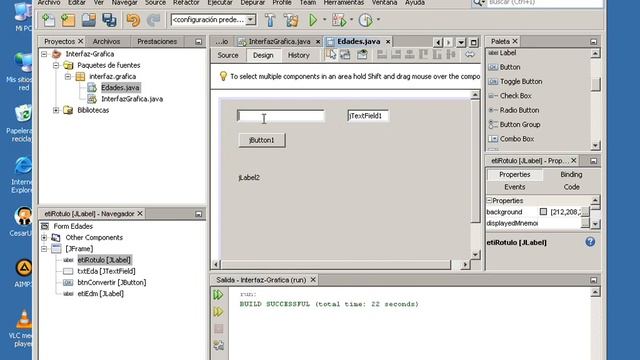Select etiEdm [JLabel] in Navegador
This screenshot has height=360, width=640.
coord(100,293)
